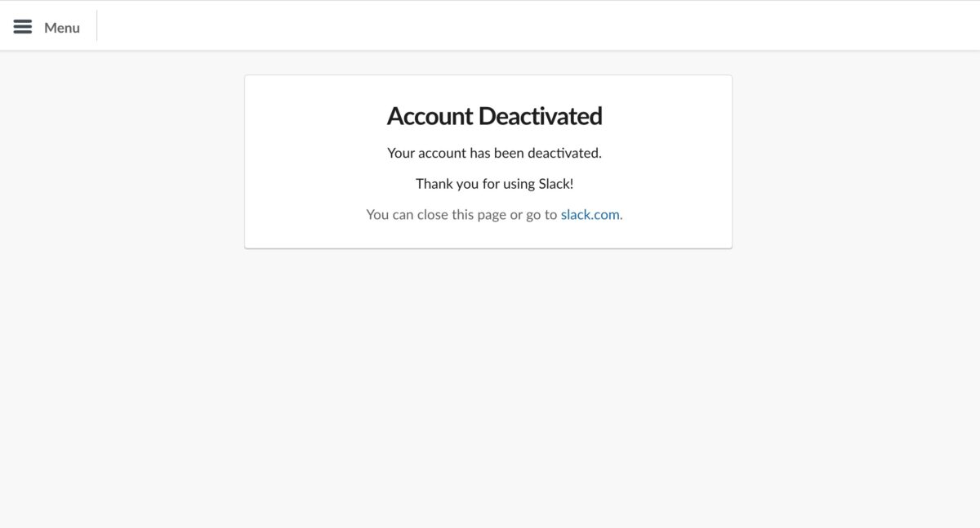Click the period after slack.com link
The height and width of the screenshot is (528, 980).
click(x=621, y=217)
